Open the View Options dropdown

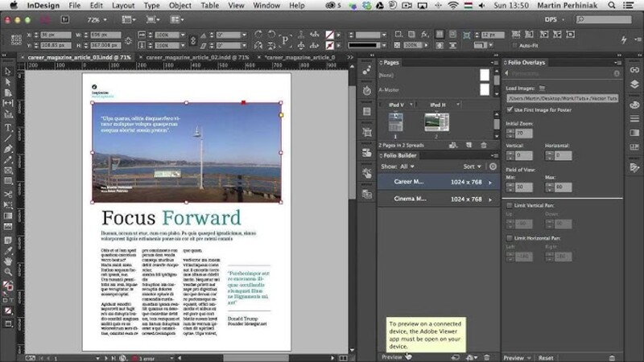click(129, 19)
